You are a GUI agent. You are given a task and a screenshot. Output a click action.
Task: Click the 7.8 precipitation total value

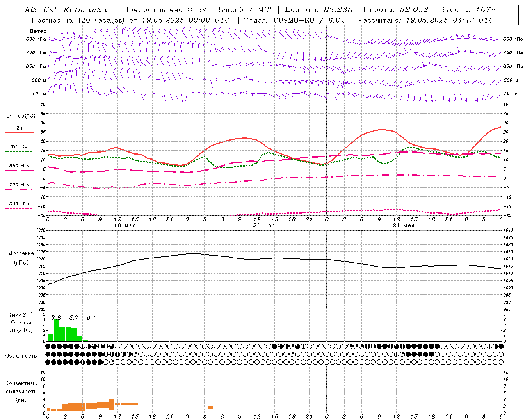tap(56, 318)
